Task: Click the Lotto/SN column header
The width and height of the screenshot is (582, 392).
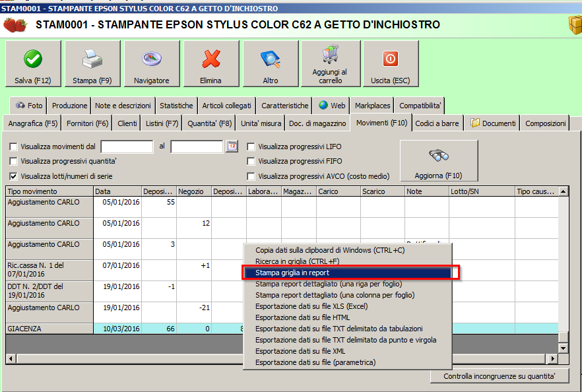Action: (x=482, y=191)
